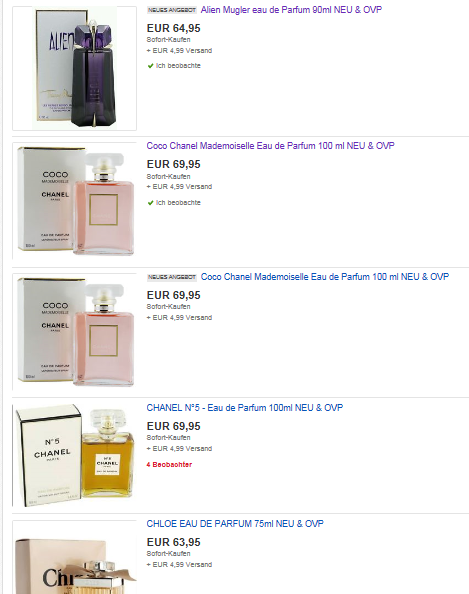Image resolution: width=469 pixels, height=594 pixels.
Task: Open the first Coco Chanel Mademoiselle listing title
Action: [x=270, y=146]
